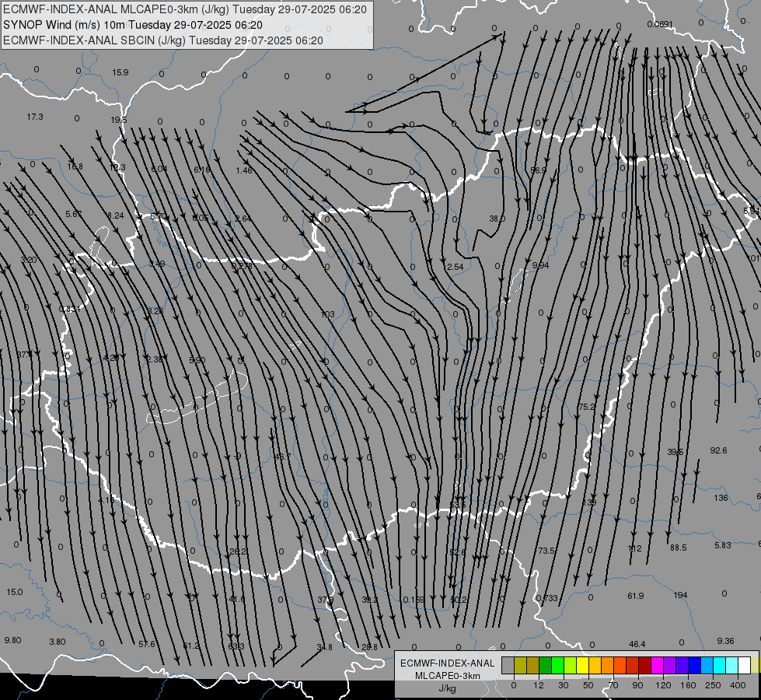Click the map value '9.80'
The image size is (761, 700).
12,640
